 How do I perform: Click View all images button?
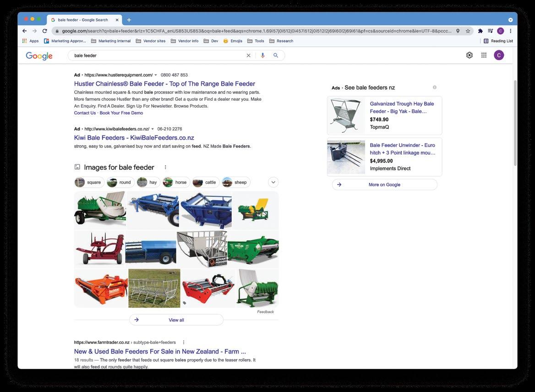[x=176, y=320]
